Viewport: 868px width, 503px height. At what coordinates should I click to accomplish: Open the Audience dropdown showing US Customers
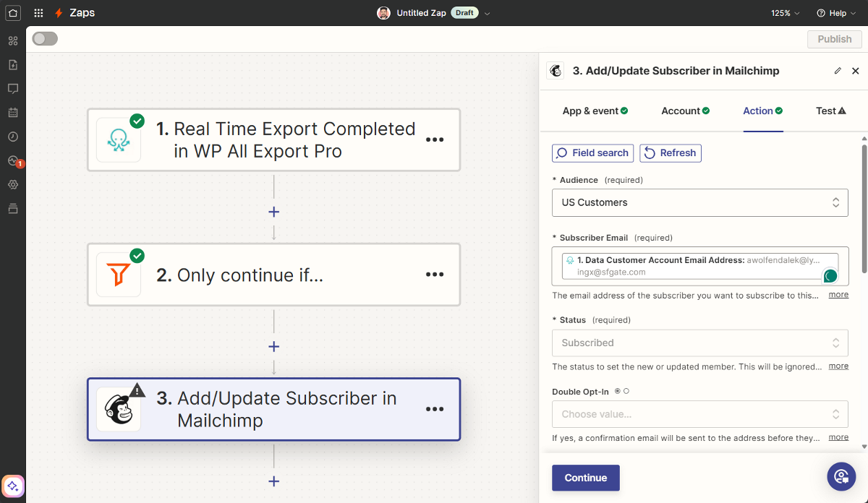pyautogui.click(x=699, y=202)
